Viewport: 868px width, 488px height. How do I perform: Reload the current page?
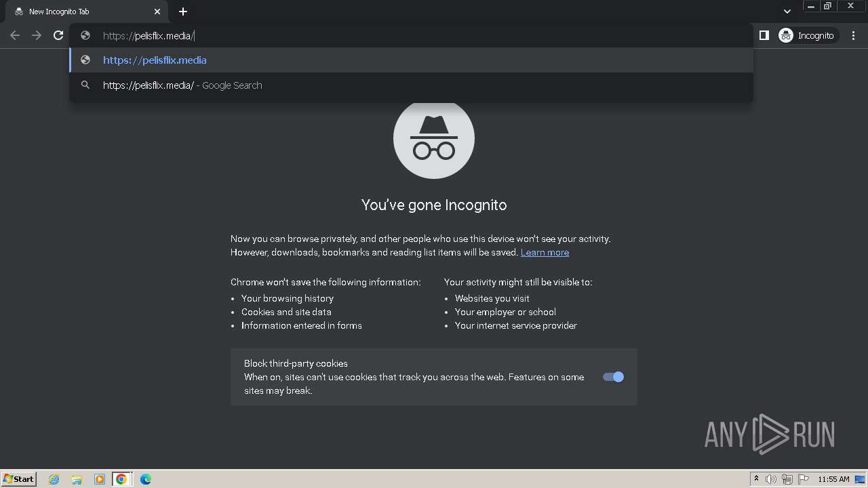click(x=58, y=35)
